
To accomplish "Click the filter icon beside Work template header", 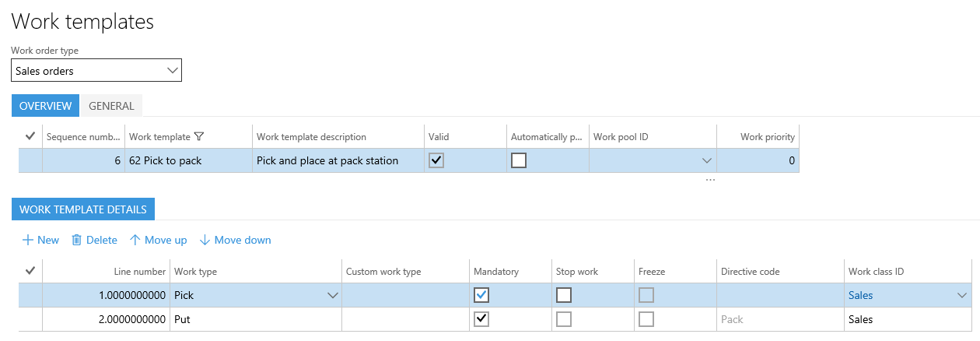I will (x=199, y=137).
